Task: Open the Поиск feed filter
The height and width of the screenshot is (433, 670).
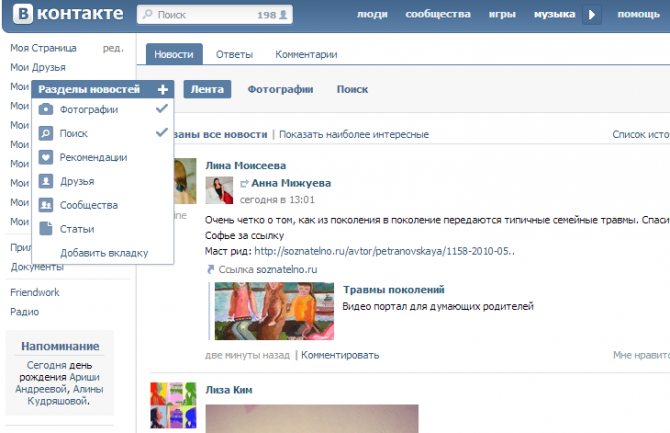Action: (x=352, y=89)
